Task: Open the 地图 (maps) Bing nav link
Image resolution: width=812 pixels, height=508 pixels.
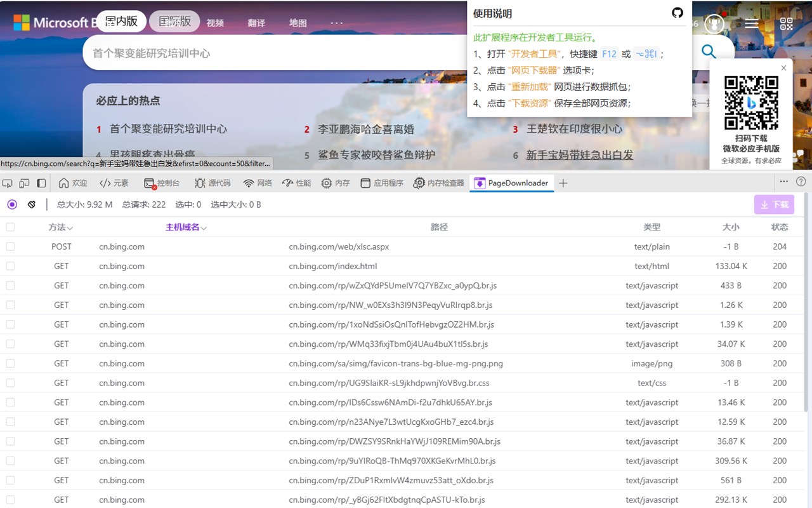Action: (298, 23)
